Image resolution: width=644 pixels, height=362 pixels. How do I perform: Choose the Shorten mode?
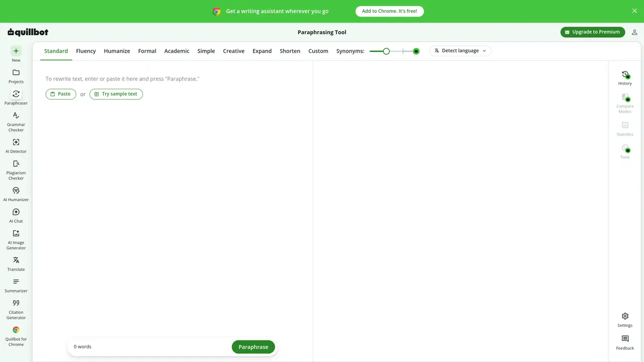(x=290, y=51)
